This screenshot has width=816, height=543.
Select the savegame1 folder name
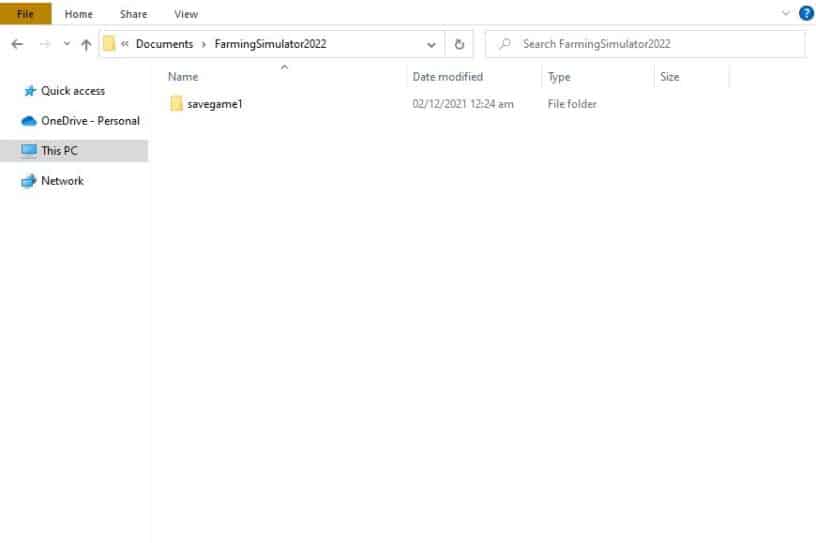215,104
